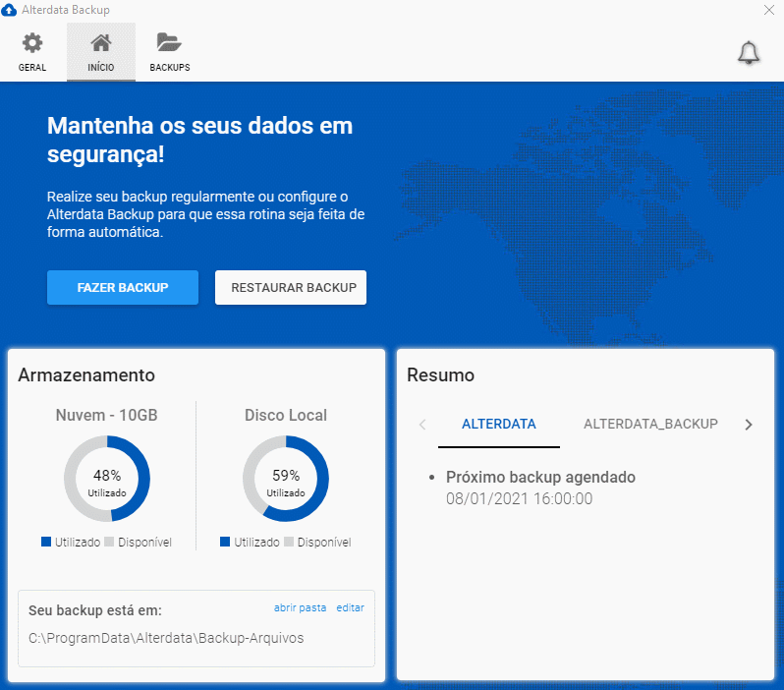Viewport: 784px width, 690px height.
Task: Open the Backups folder icon
Action: [169, 44]
